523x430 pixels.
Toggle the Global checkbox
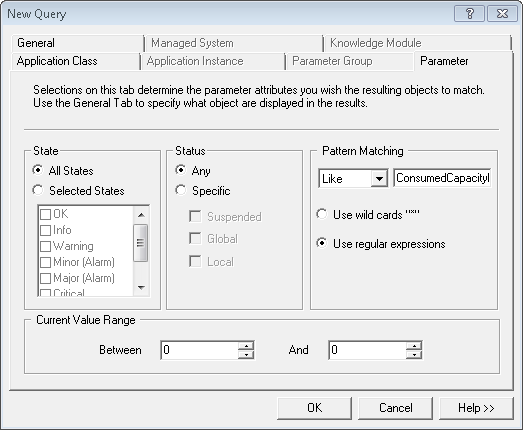pyautogui.click(x=195, y=239)
